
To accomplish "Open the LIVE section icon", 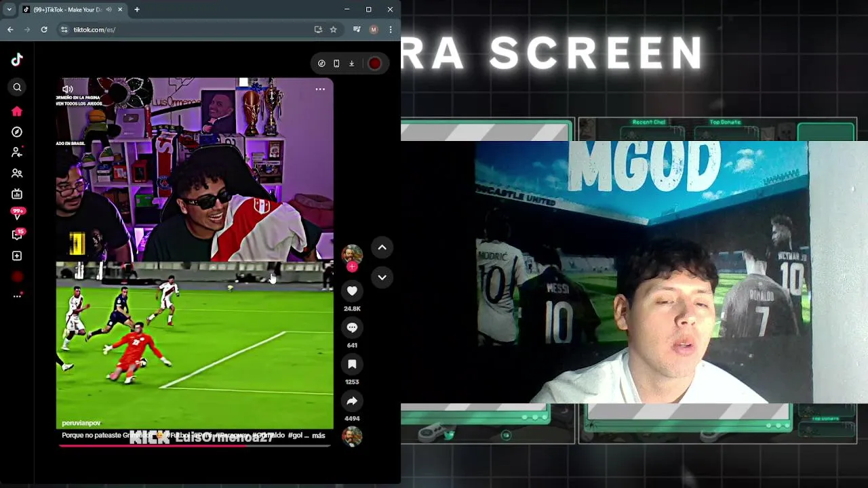I will coord(17,194).
